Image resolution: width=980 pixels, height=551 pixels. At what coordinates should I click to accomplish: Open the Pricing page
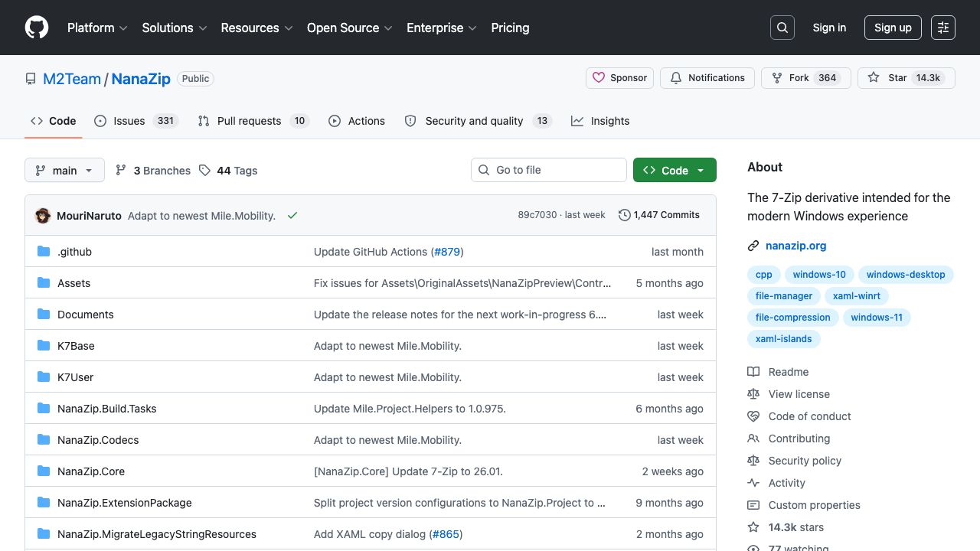(510, 28)
